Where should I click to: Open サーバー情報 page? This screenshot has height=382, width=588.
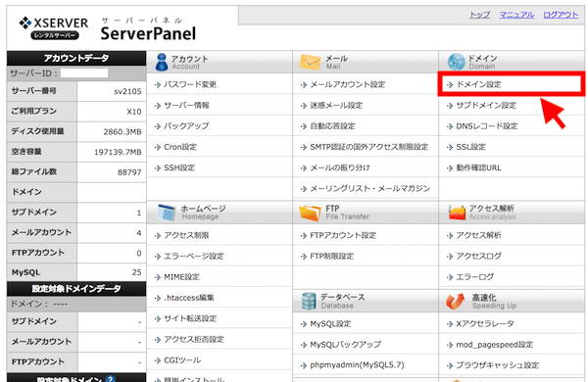[x=186, y=106]
